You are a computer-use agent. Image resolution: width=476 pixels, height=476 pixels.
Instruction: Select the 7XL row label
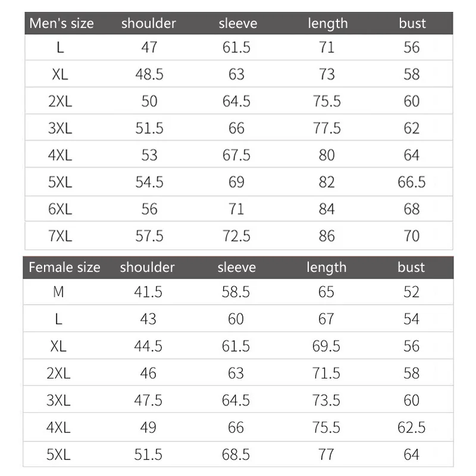(60, 236)
